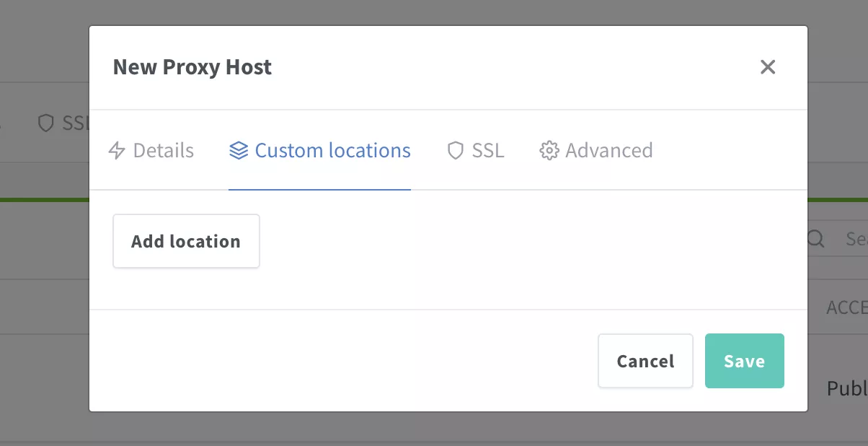The width and height of the screenshot is (868, 446).
Task: Click the gear icon beside Advanced
Action: coord(549,151)
